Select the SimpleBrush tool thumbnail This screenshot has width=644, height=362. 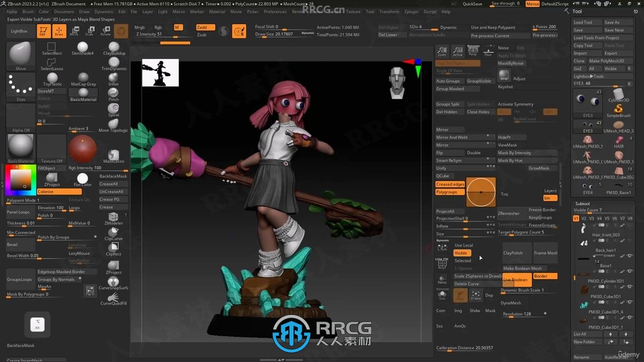click(618, 111)
